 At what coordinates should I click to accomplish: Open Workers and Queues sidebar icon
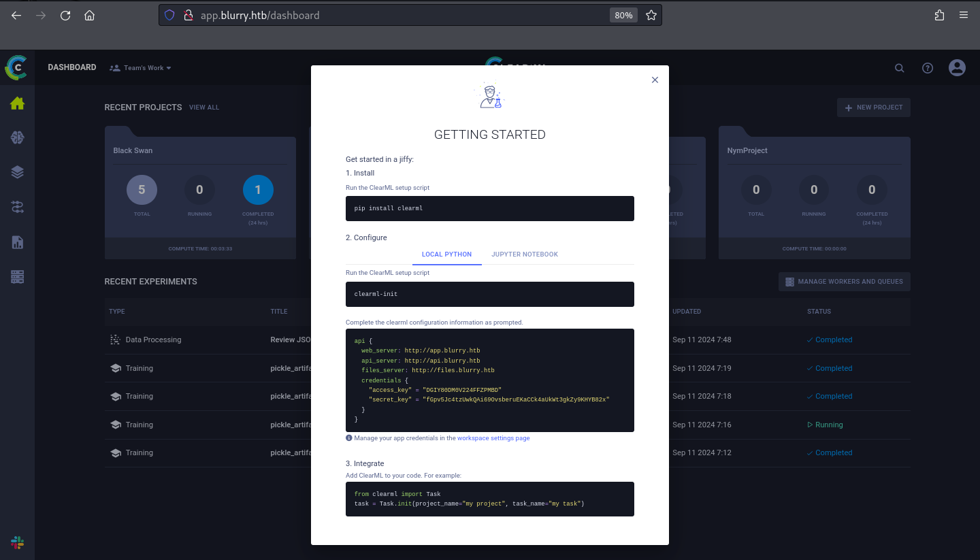coord(18,277)
